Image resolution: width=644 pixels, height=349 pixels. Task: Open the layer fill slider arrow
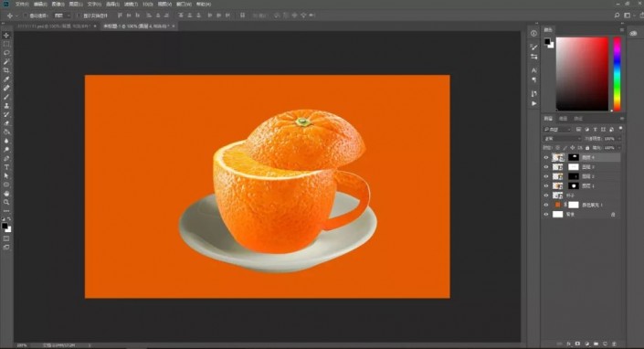[x=619, y=148]
